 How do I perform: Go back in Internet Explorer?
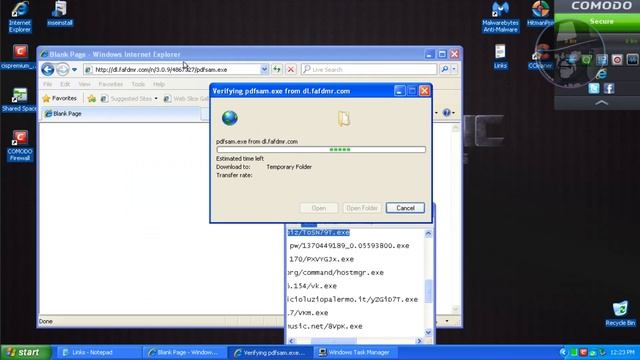48,69
